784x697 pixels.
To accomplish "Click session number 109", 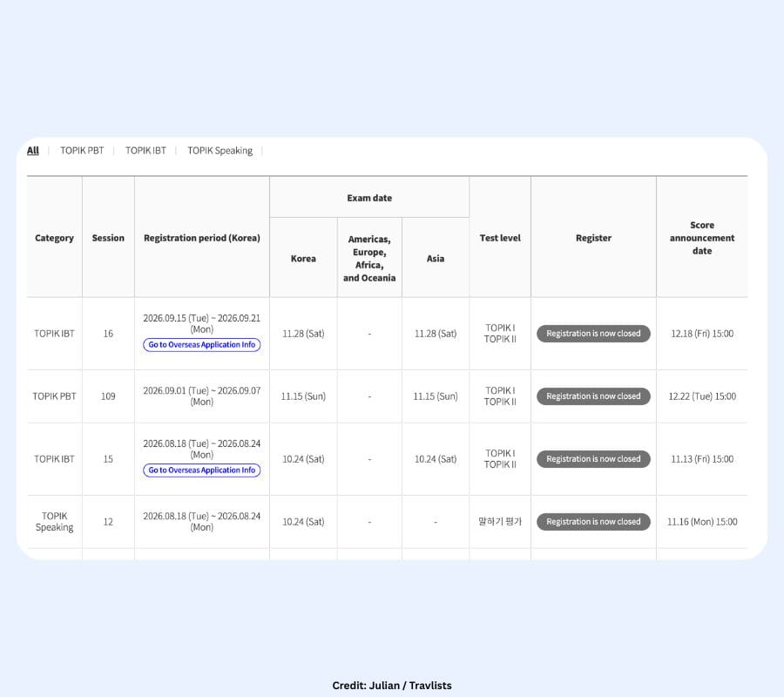I will click(x=108, y=396).
